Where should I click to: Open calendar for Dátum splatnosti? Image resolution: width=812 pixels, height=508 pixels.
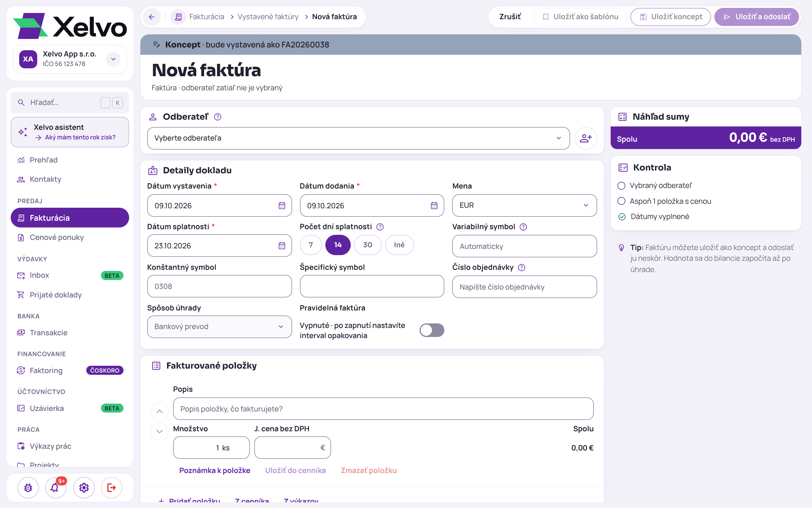click(282, 246)
